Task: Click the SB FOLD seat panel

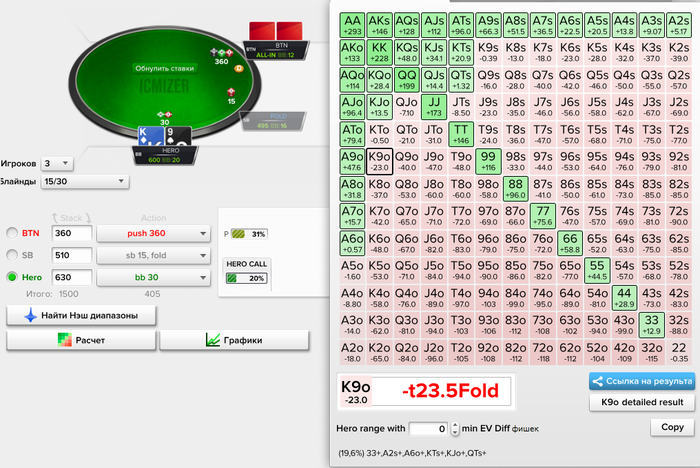Action: click(x=273, y=121)
